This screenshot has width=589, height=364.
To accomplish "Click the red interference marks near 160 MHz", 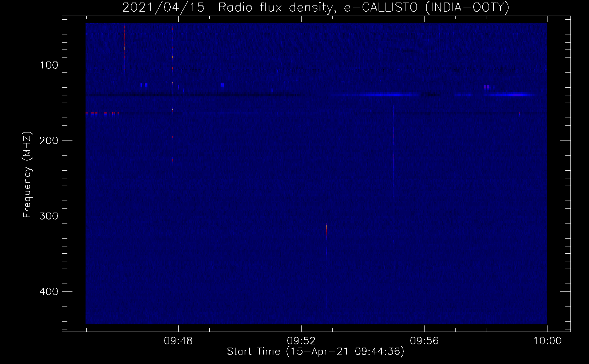I will click(x=102, y=113).
